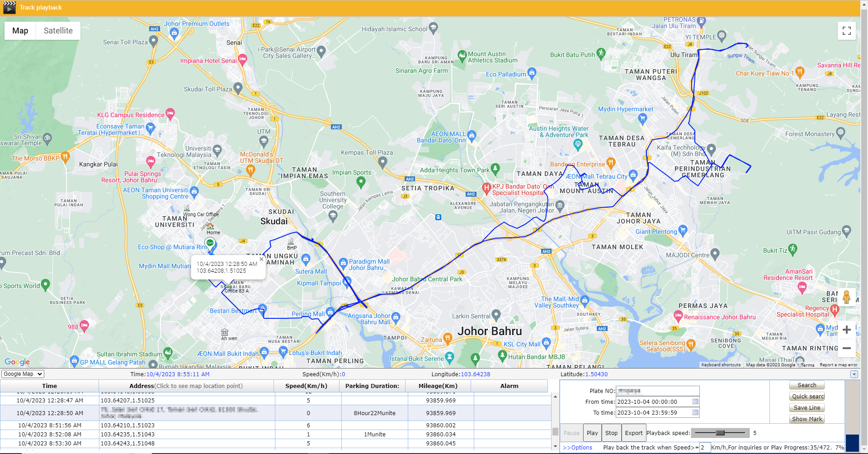
Task: Toggle fullscreen map view
Action: (x=846, y=31)
